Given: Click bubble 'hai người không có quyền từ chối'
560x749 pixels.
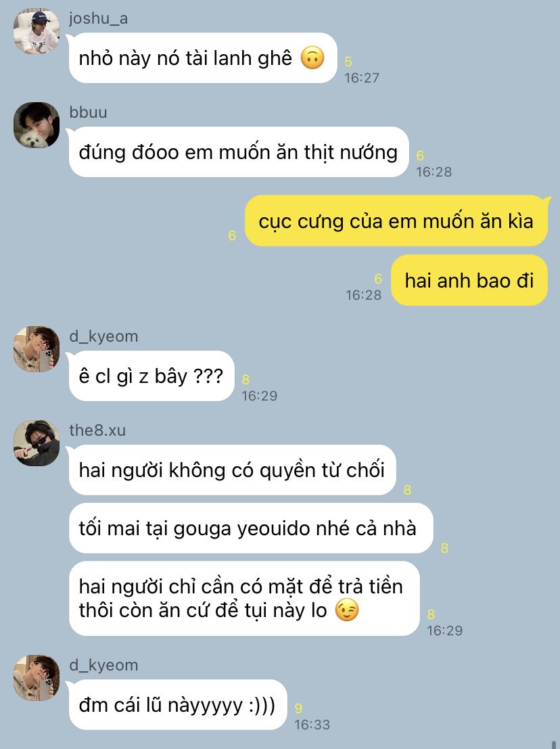Looking at the screenshot, I should point(232,470).
